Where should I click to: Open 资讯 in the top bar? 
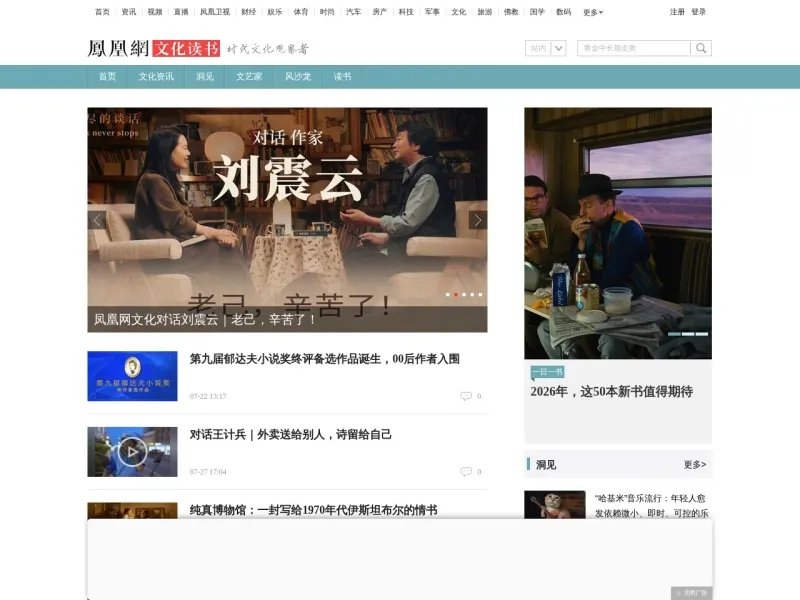point(129,12)
